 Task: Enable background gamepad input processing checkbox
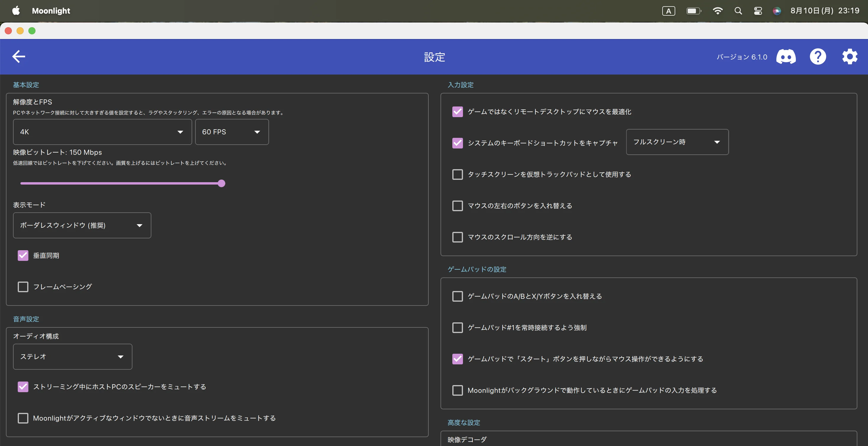click(457, 390)
